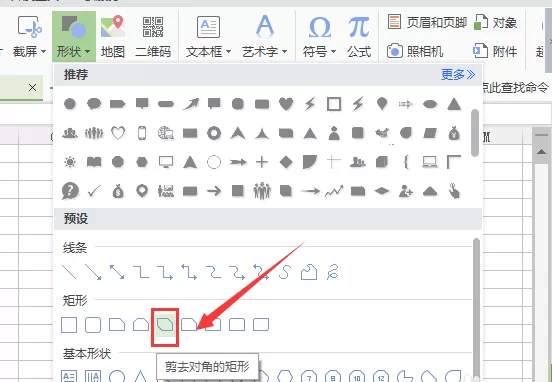Screen dimensions: 552x382
Task: Click the worksheet scroll up arrow
Action: pos(541,152)
